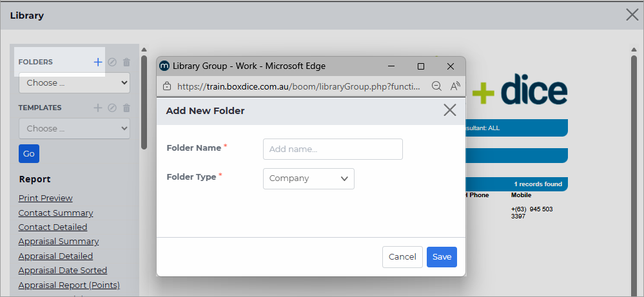Click the zoom out magnifier in Edge address bar
This screenshot has height=297, width=644.
click(436, 86)
